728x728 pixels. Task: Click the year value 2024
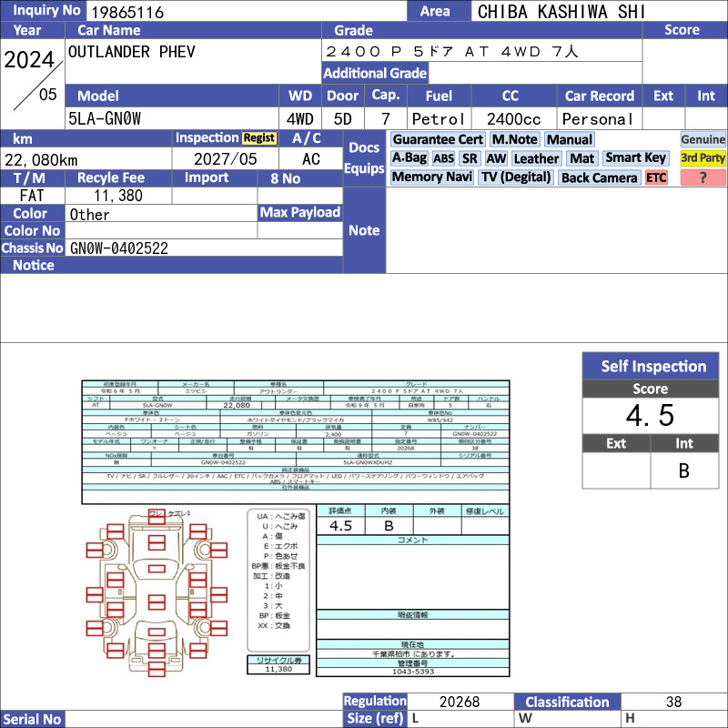[x=29, y=60]
